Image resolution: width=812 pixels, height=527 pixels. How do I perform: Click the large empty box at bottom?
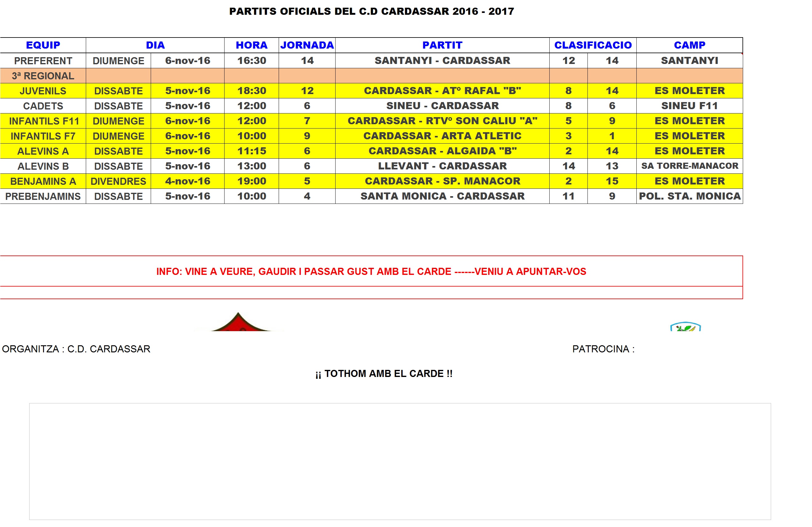pyautogui.click(x=400, y=461)
